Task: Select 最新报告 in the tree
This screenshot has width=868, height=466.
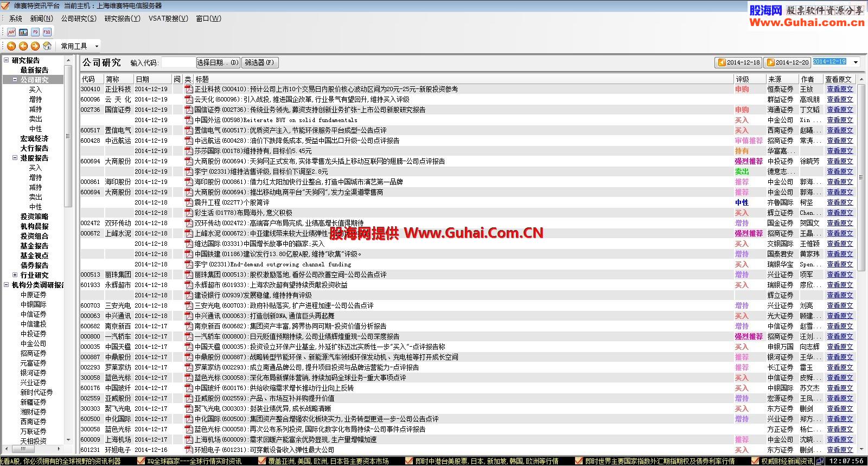Action: click(34, 70)
